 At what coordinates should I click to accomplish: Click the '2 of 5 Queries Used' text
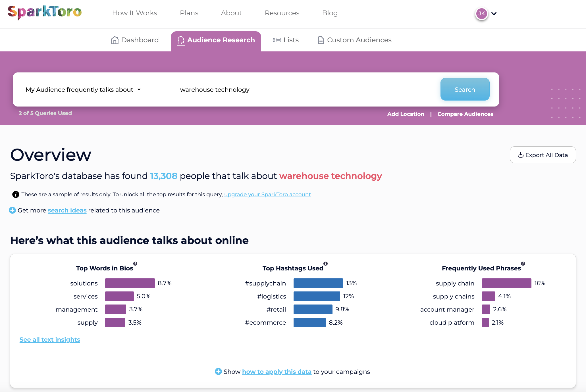(x=45, y=113)
